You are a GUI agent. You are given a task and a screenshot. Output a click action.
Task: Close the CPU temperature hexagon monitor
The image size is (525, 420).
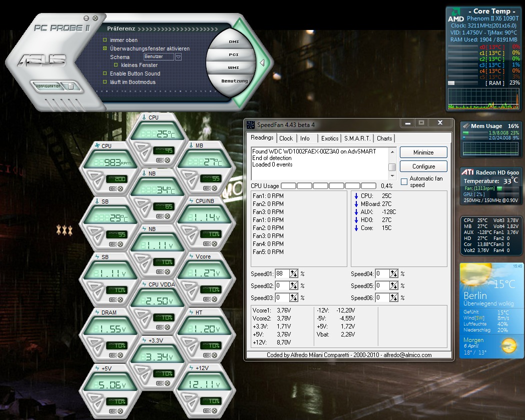(167, 160)
